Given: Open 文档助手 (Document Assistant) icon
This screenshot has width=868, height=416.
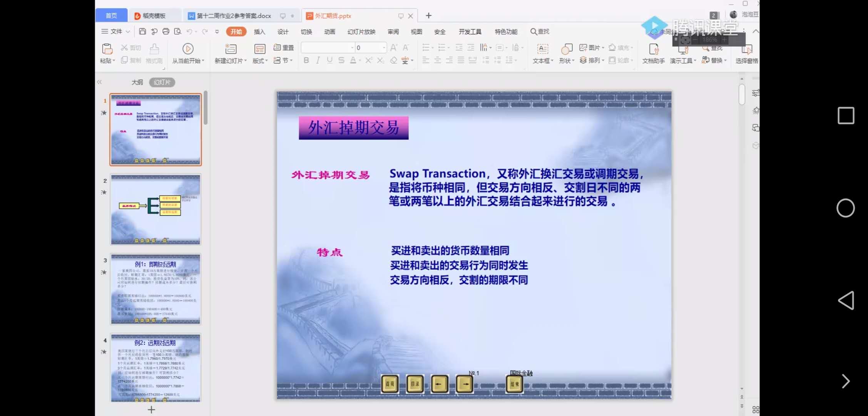Looking at the screenshot, I should click(x=653, y=53).
